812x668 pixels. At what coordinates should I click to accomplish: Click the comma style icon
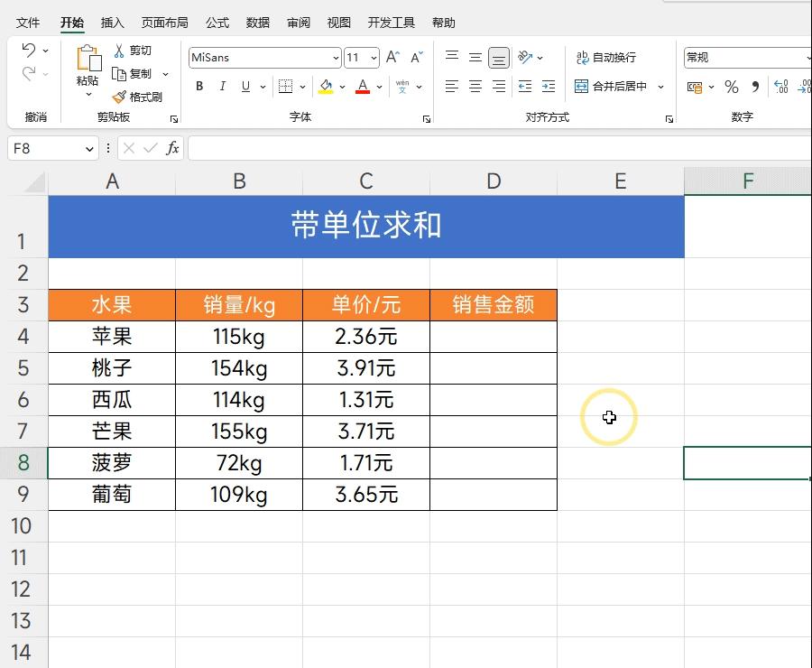(x=756, y=88)
